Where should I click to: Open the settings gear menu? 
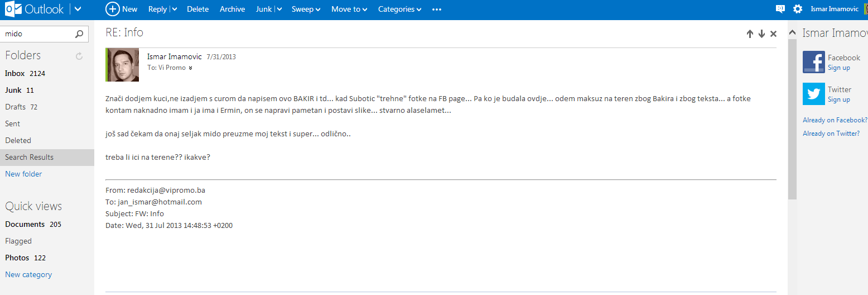click(798, 9)
